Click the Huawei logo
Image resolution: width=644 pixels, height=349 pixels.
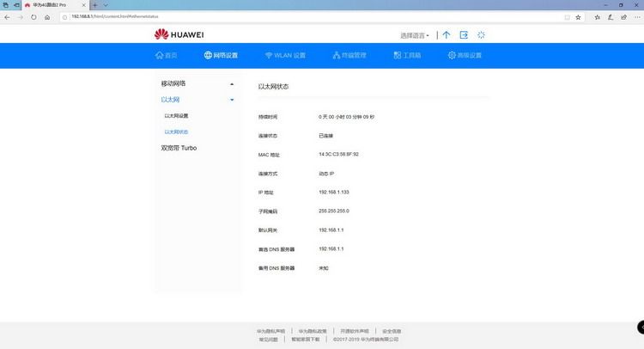[179, 34]
